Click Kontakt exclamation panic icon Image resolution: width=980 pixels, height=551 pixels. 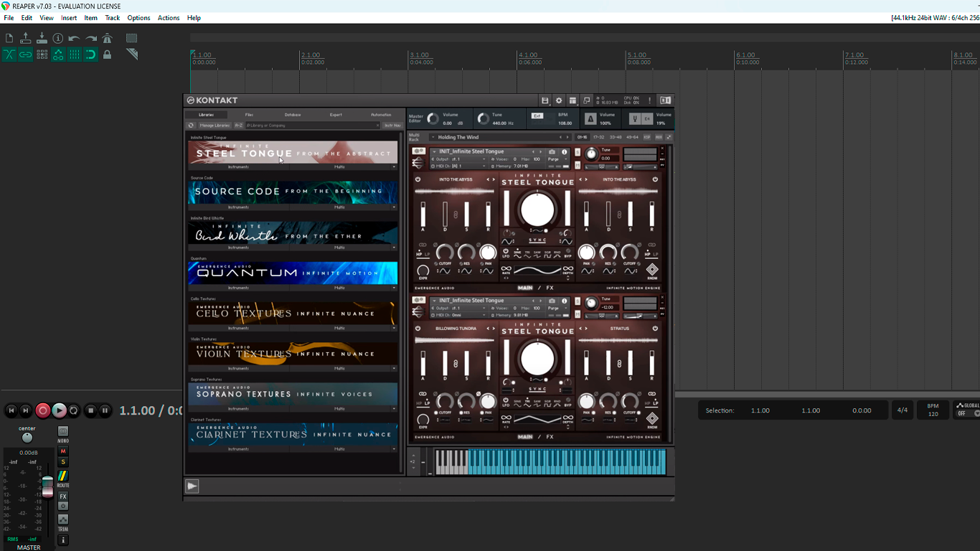click(650, 100)
